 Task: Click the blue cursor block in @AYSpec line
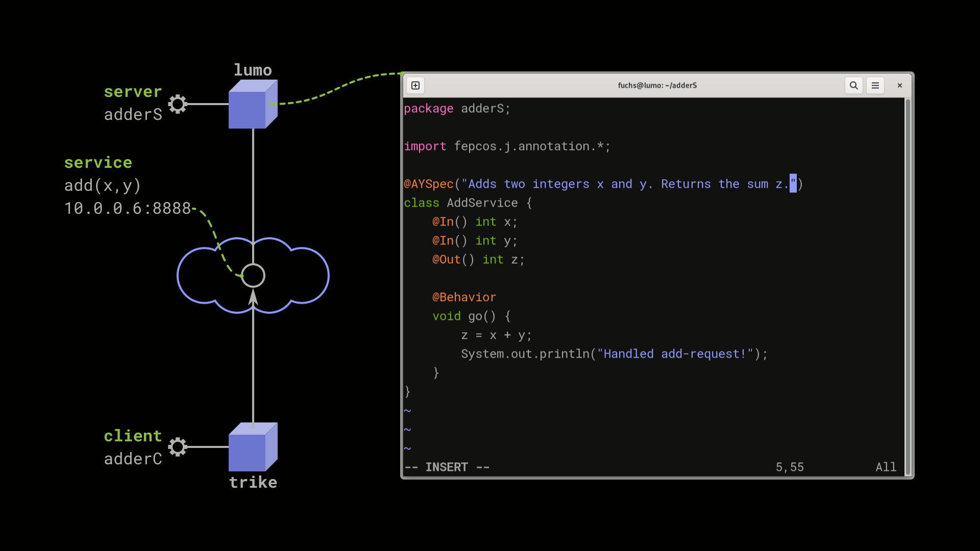pyautogui.click(x=792, y=184)
